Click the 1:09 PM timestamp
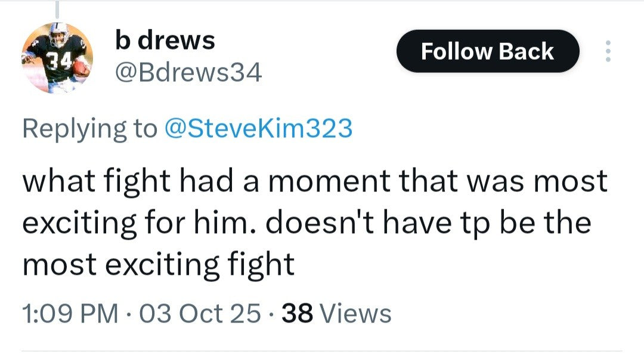Viewport: 644px width, 353px height. click(70, 313)
